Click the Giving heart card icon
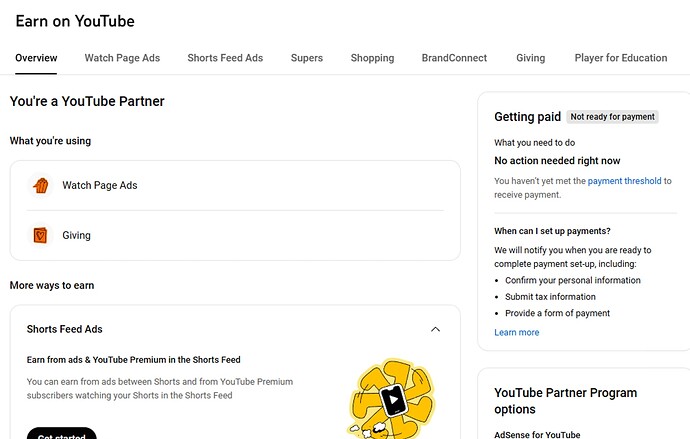The width and height of the screenshot is (690, 439). pyautogui.click(x=40, y=235)
